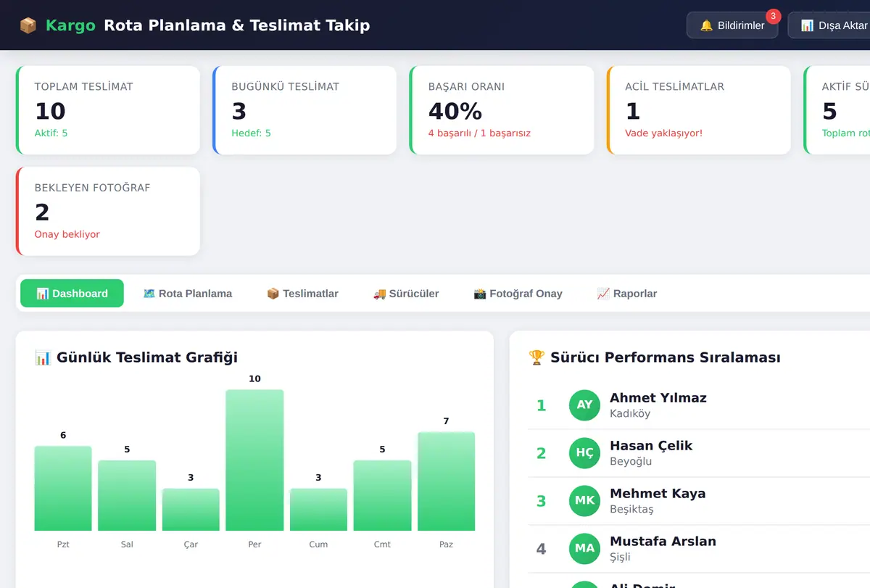The width and height of the screenshot is (870, 588).
Task: Select the Çar bar in the chart
Action: tap(191, 510)
